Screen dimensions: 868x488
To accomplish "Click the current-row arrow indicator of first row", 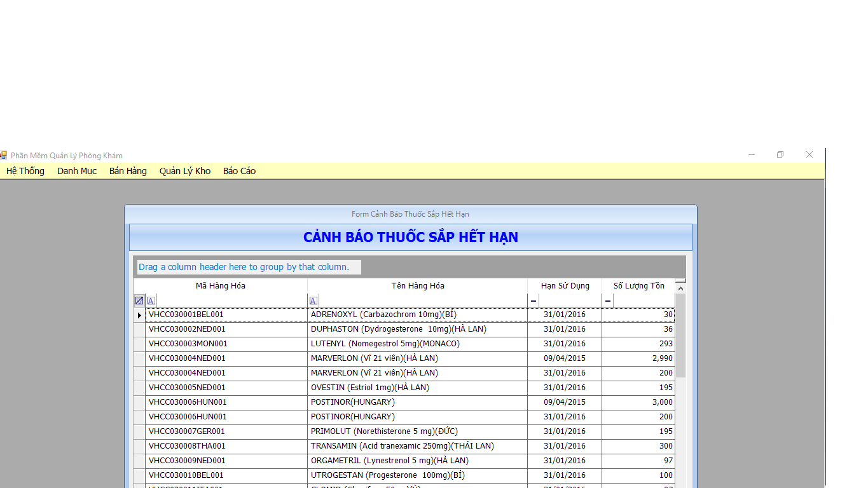I will pos(139,315).
